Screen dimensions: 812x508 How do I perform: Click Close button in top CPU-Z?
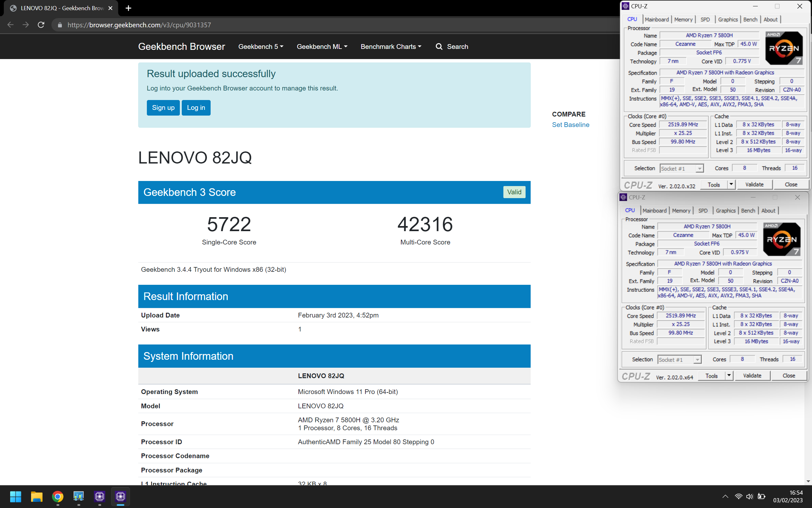point(791,184)
